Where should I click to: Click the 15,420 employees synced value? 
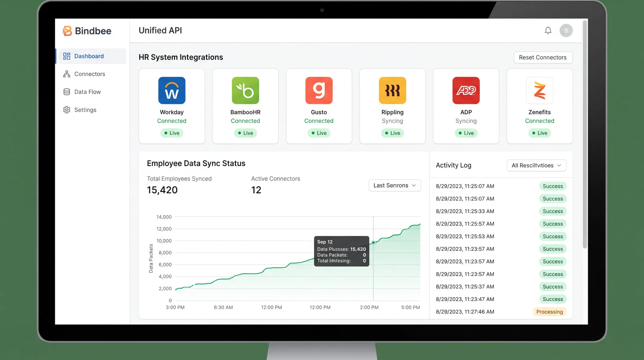[x=162, y=190]
